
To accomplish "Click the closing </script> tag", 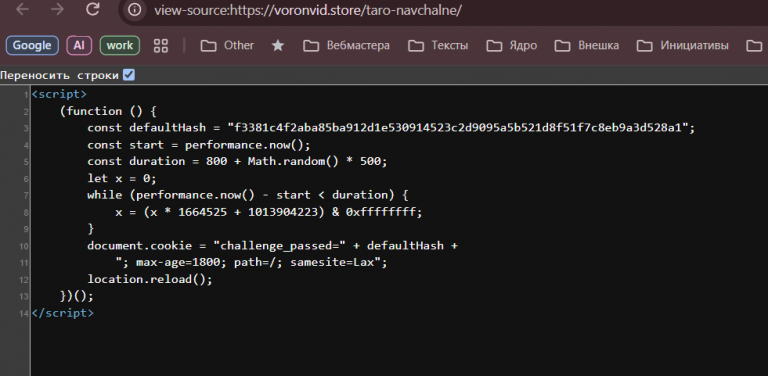I will coord(62,313).
